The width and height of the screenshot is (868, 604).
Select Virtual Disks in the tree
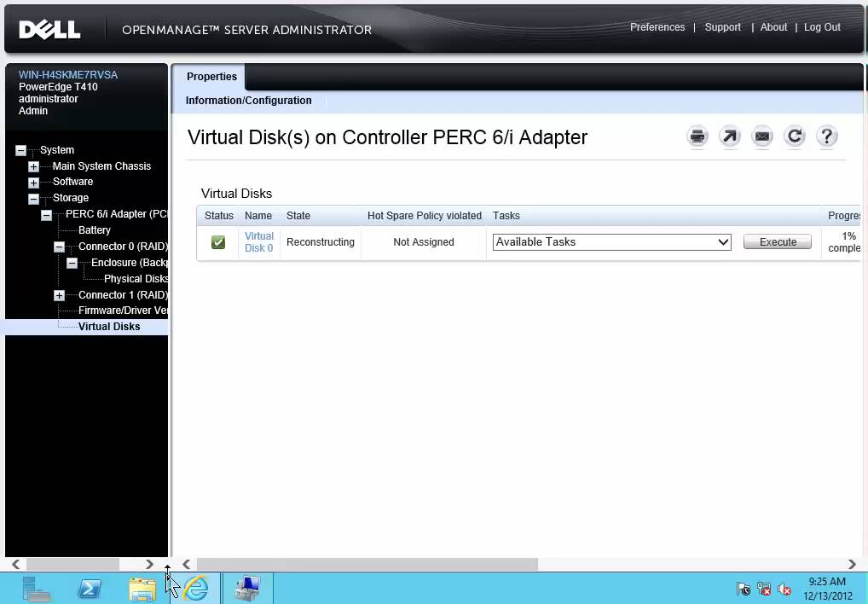coord(109,327)
